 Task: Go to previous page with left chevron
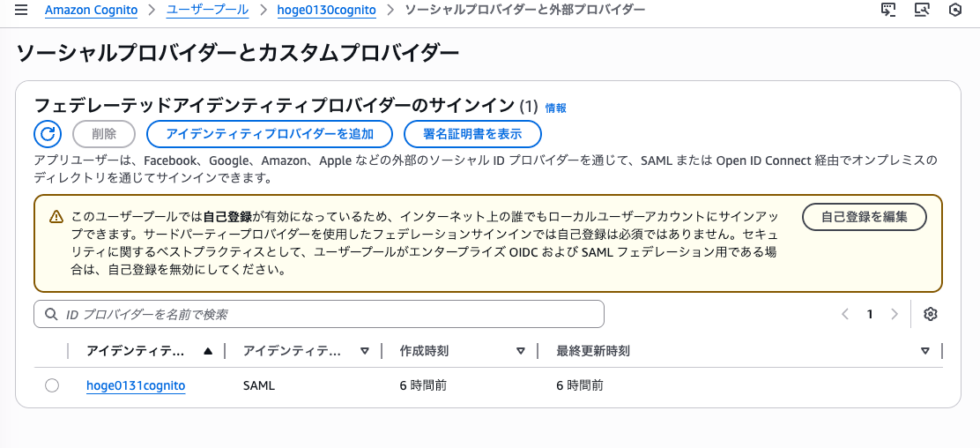pyautogui.click(x=845, y=314)
